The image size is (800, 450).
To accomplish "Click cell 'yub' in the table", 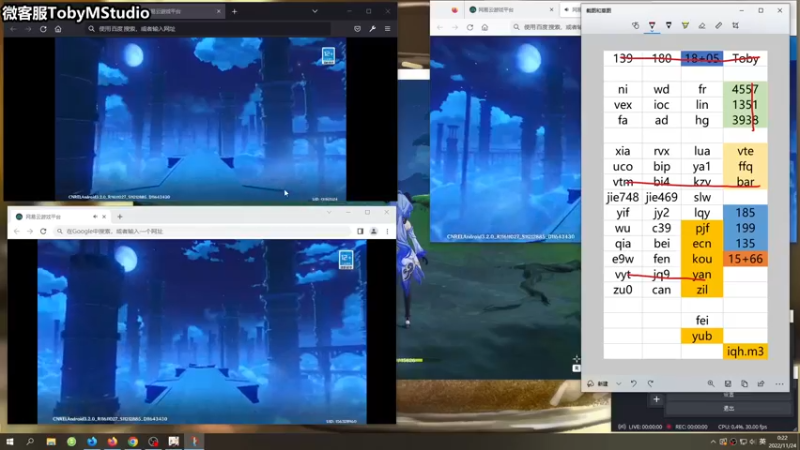I will pos(702,336).
